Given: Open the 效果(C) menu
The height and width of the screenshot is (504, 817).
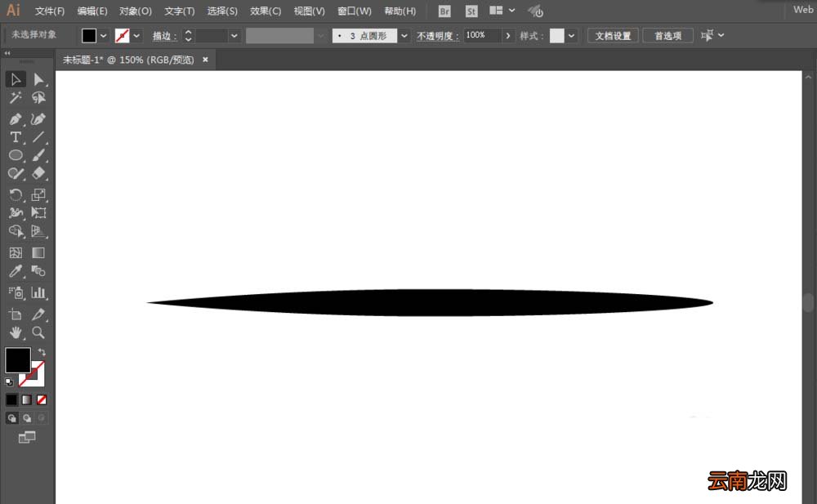Looking at the screenshot, I should click(x=266, y=11).
